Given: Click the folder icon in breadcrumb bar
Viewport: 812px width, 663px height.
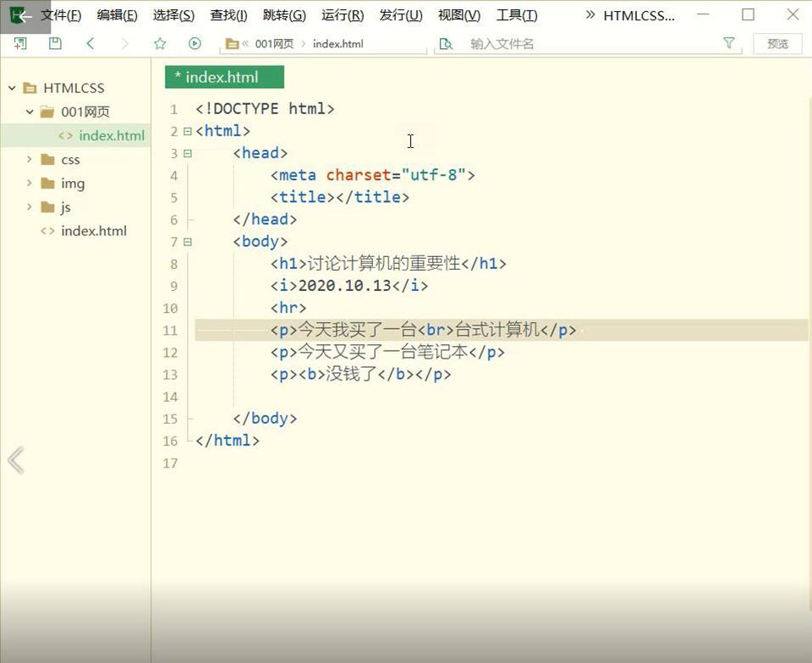Looking at the screenshot, I should tap(232, 44).
